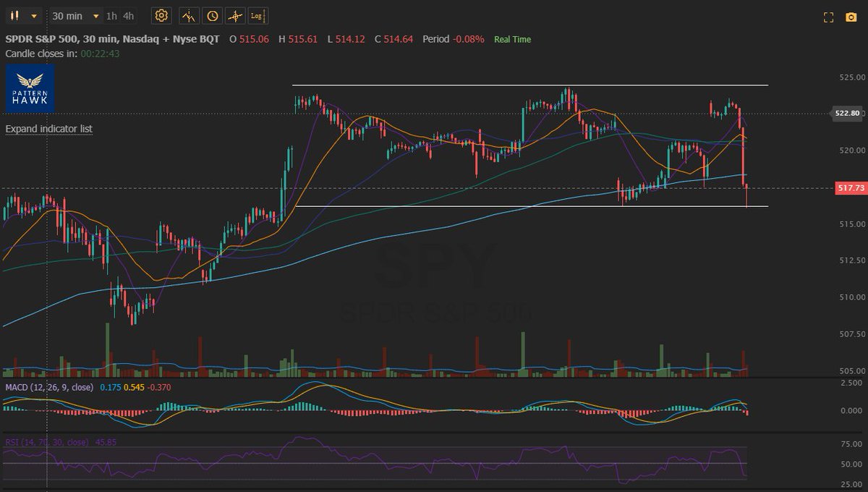Image resolution: width=868 pixels, height=492 pixels.
Task: Select the upper white resistance line
Action: pyautogui.click(x=530, y=85)
